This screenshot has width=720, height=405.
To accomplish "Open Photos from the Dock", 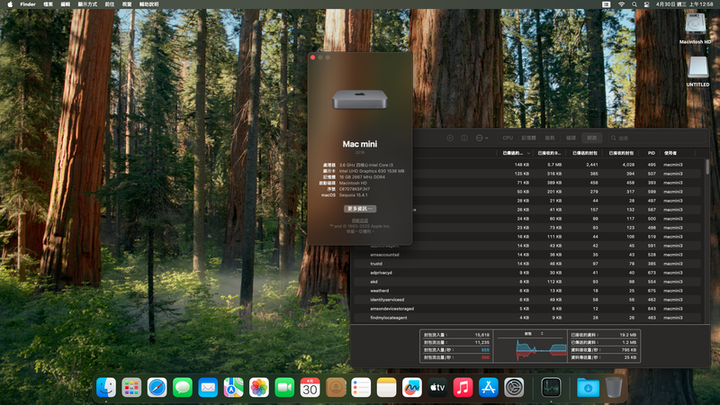I will click(259, 388).
